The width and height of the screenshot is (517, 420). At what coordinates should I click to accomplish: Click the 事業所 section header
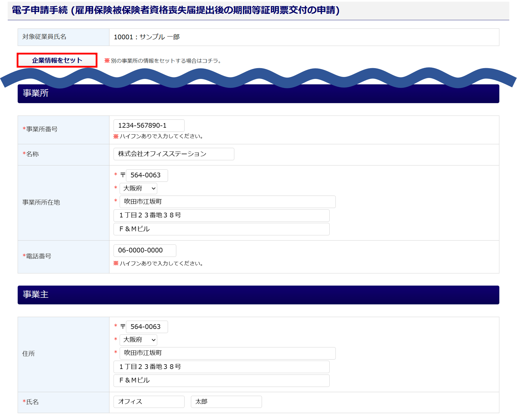click(x=258, y=94)
